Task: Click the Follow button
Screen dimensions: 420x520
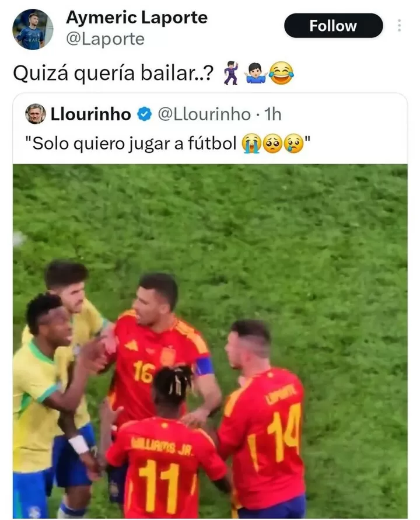Action: [x=333, y=26]
